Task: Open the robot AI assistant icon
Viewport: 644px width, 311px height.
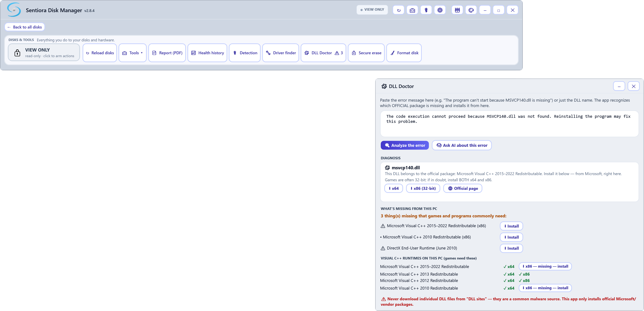Action: click(x=457, y=10)
